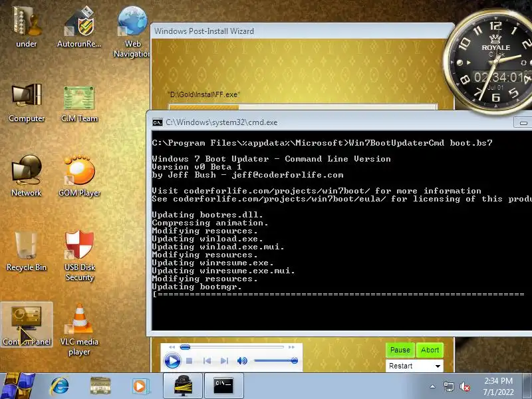This screenshot has height=399, width=532.
Task: Click the Previous track button
Action: (x=207, y=360)
